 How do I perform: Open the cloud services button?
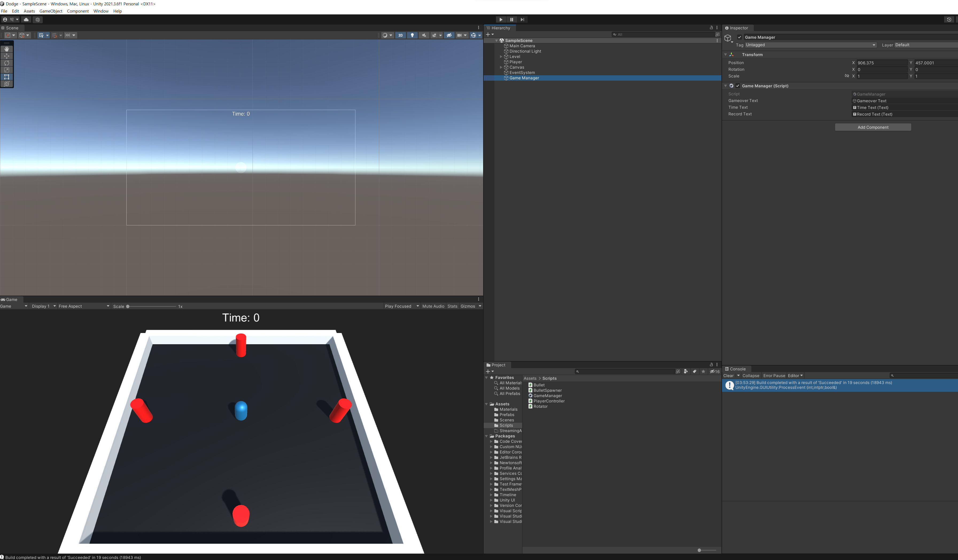26,19
